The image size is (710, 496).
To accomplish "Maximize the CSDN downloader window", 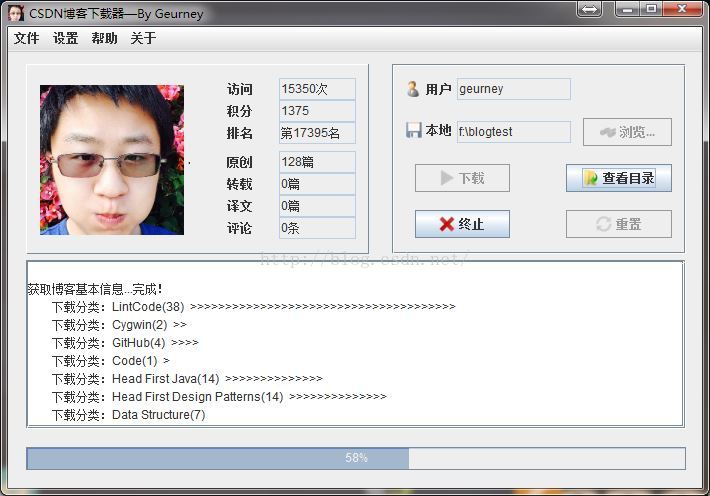I will click(651, 9).
